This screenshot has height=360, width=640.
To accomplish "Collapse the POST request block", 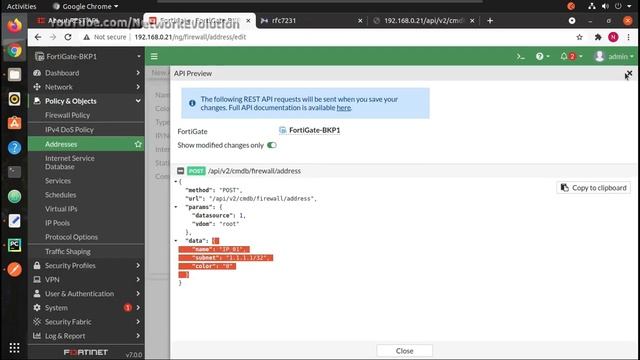I will pyautogui.click(x=180, y=171).
